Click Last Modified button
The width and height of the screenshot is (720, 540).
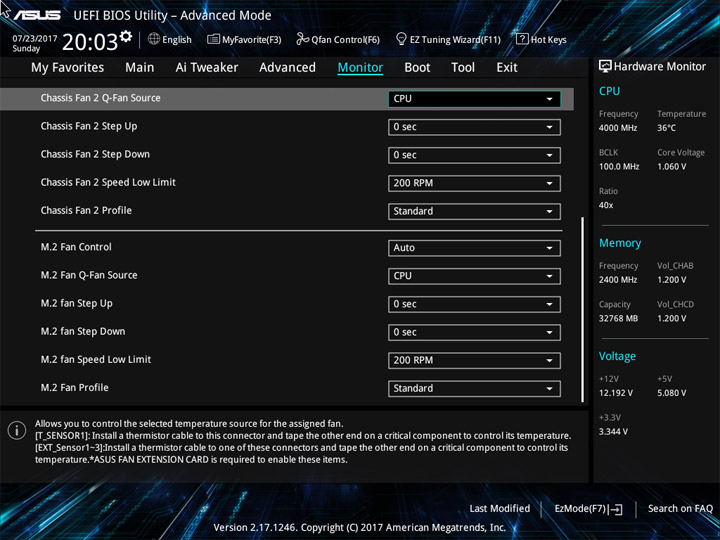pyautogui.click(x=500, y=509)
